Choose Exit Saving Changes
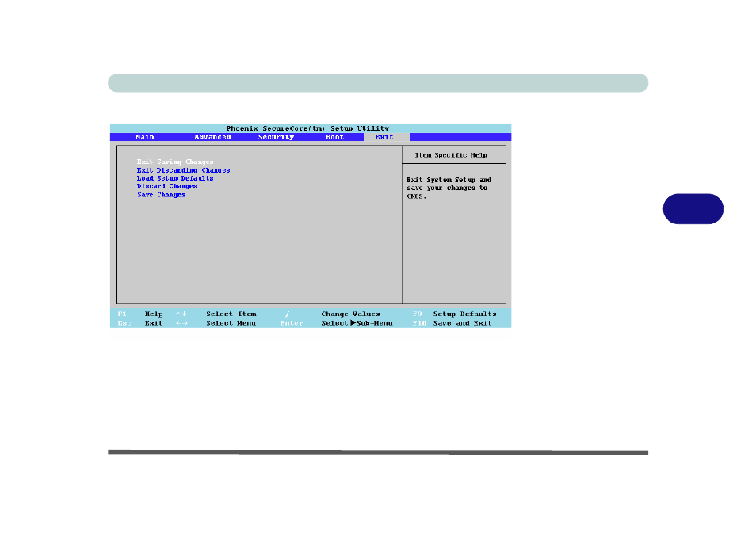The width and height of the screenshot is (756, 533). (x=175, y=162)
